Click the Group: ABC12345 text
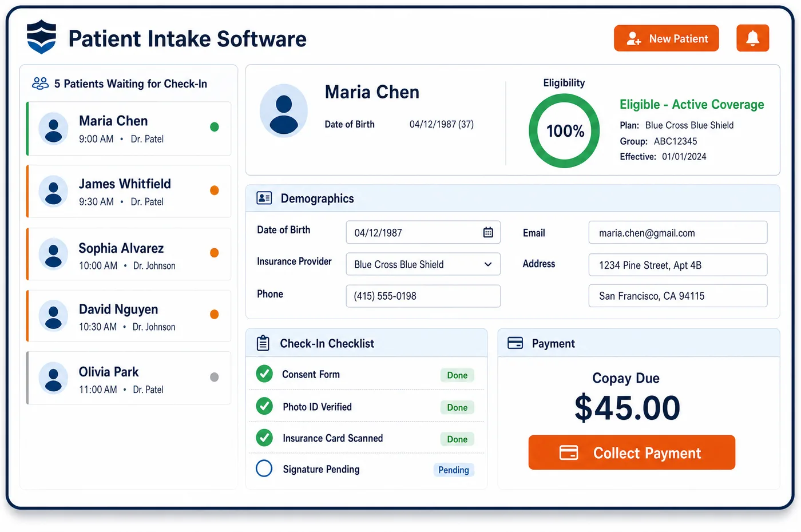The image size is (801, 532). coord(659,141)
